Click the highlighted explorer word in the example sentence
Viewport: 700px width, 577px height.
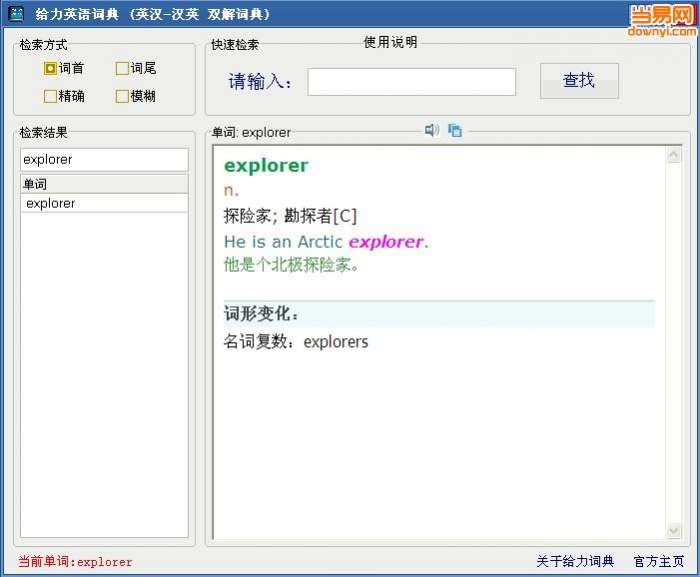(385, 242)
